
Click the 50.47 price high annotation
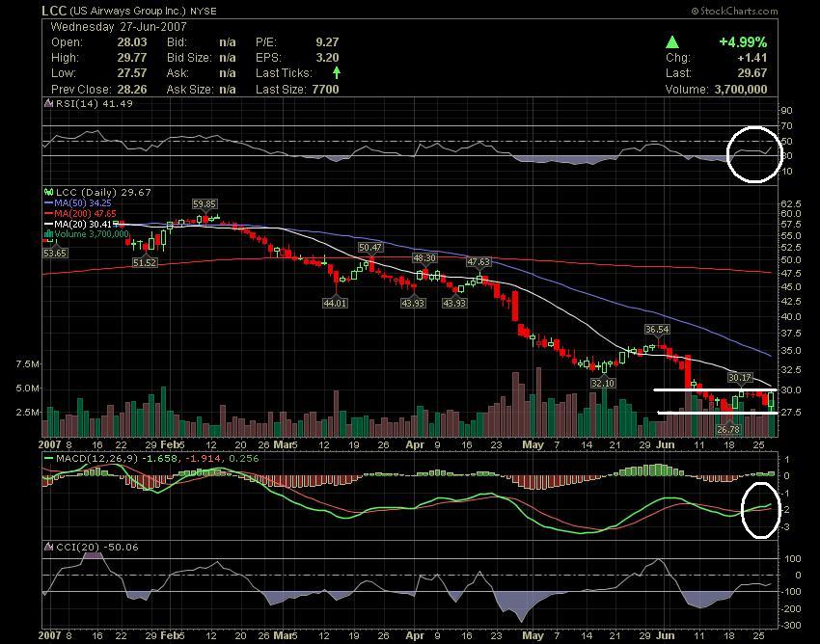pos(370,247)
